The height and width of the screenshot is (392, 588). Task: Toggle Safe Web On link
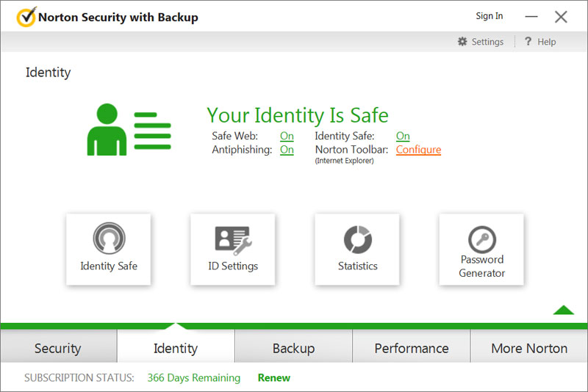point(287,136)
